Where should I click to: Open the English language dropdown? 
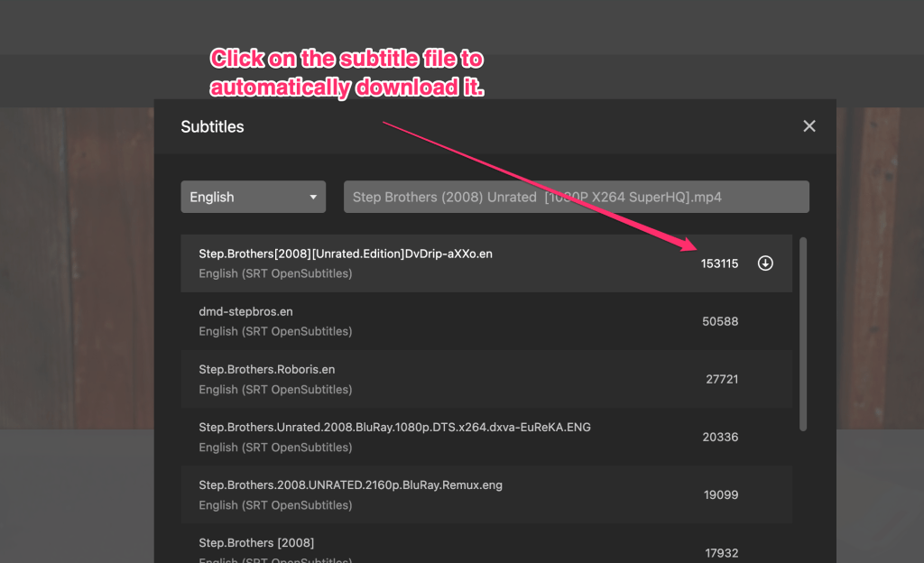point(253,197)
